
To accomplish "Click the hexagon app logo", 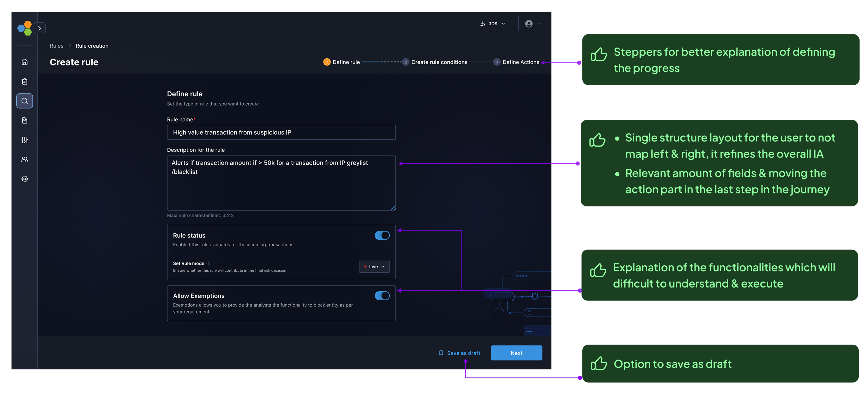I will [x=25, y=28].
